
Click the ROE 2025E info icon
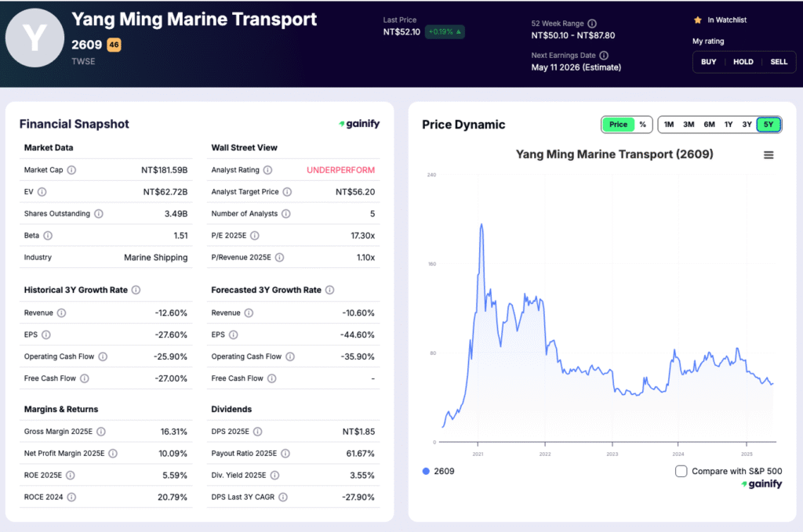71,476
